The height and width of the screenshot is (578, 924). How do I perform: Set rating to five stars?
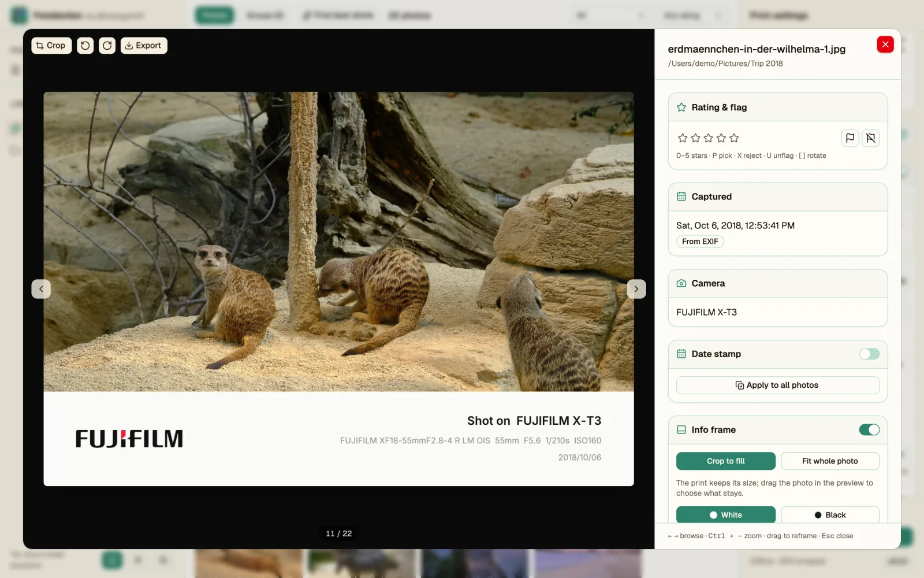[734, 138]
